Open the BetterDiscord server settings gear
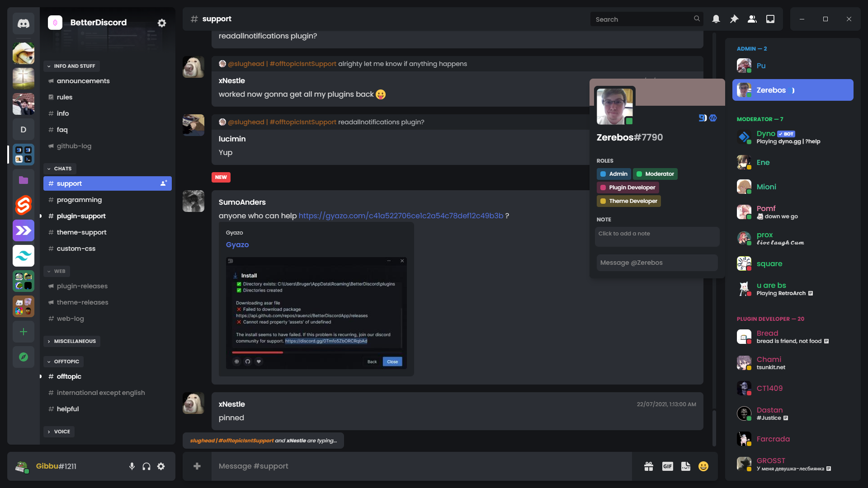The image size is (868, 488). 162,23
